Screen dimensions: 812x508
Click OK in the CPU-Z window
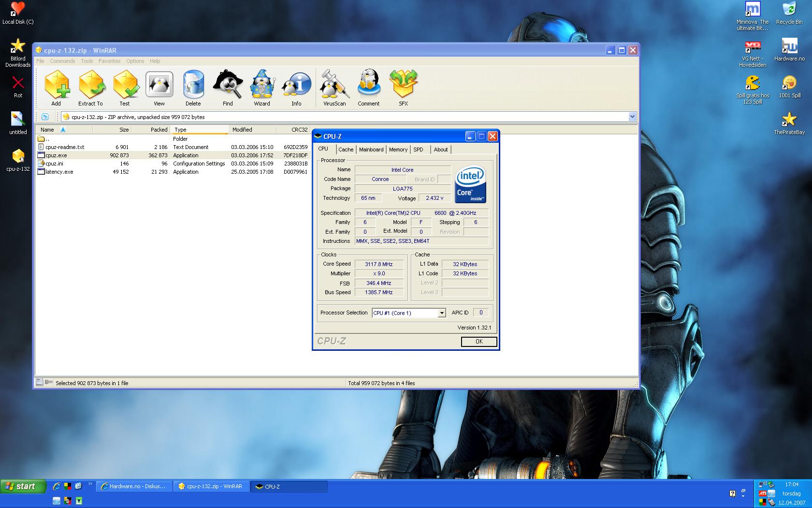pos(479,342)
